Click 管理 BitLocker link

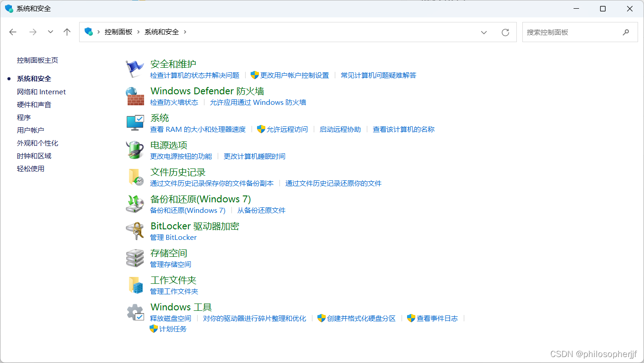(x=173, y=237)
